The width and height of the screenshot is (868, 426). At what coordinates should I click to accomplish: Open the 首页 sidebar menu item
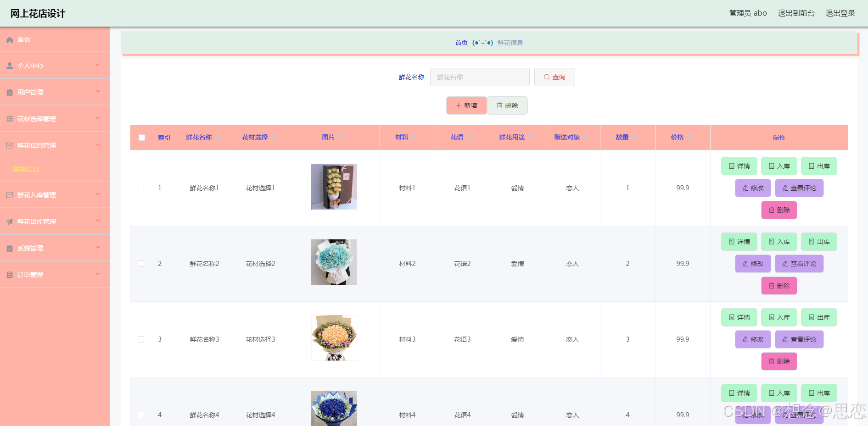(55, 39)
